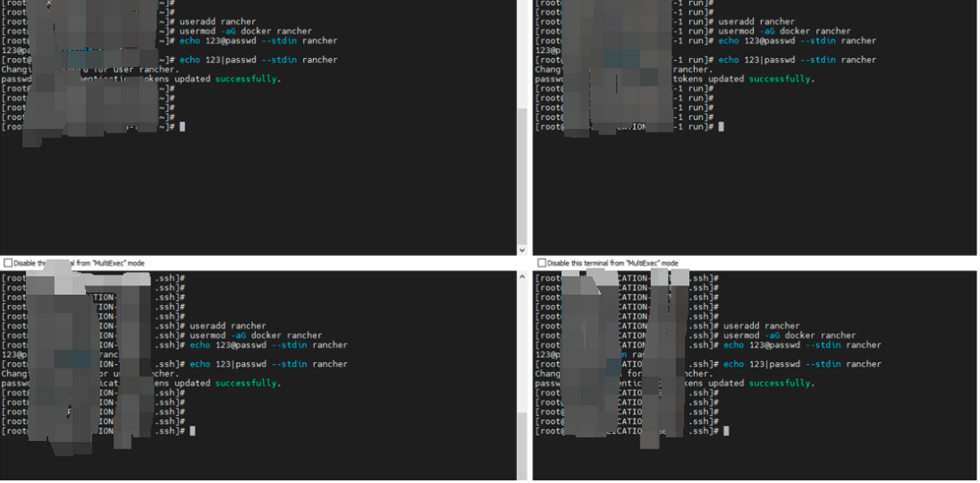Click 'echo 123@passwd --stdin rancher' in the bottom-right terminal
This screenshot has width=980, height=483.
click(802, 345)
